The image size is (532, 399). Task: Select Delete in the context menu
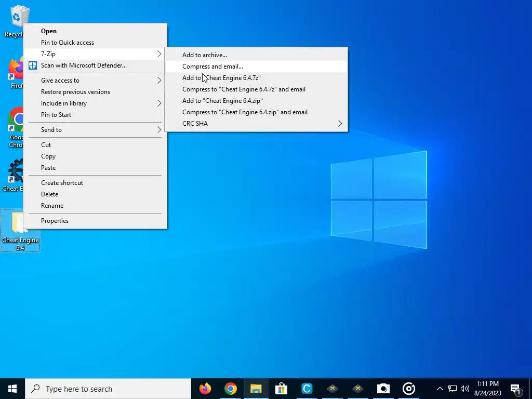pyautogui.click(x=96, y=194)
